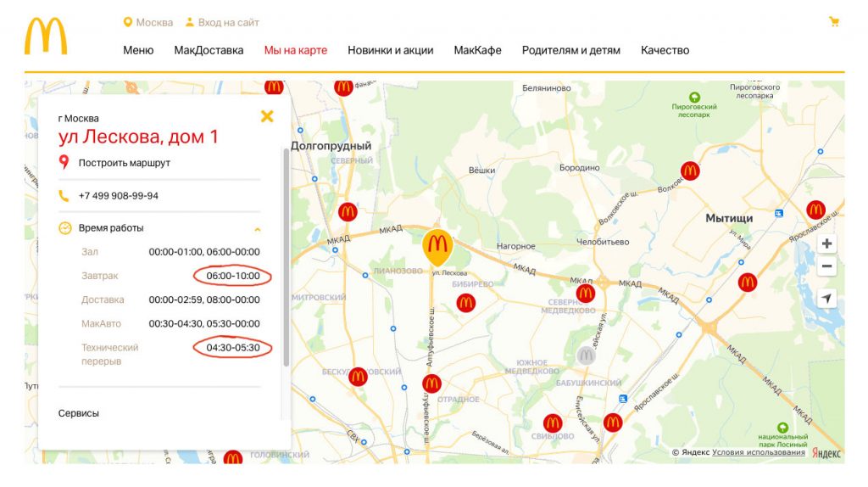Screen dimensions: 868x487
Task: Click the Долгопрудный city label on map
Action: (331, 146)
